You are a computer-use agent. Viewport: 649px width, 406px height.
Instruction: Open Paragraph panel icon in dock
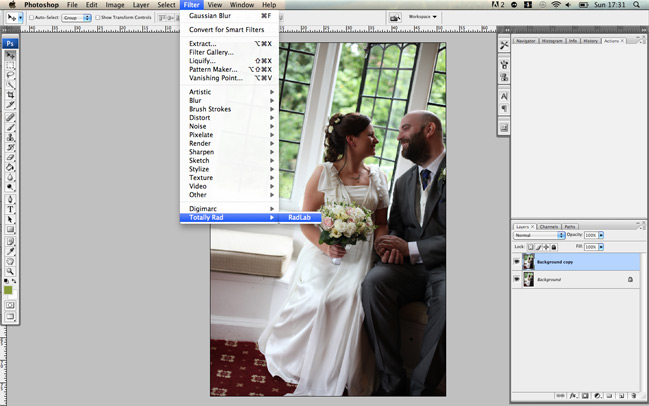click(x=504, y=108)
